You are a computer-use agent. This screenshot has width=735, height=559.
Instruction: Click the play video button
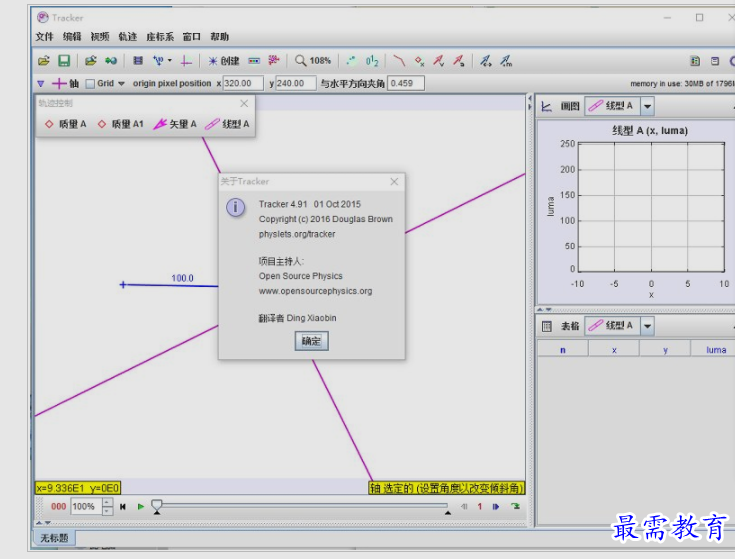(141, 506)
